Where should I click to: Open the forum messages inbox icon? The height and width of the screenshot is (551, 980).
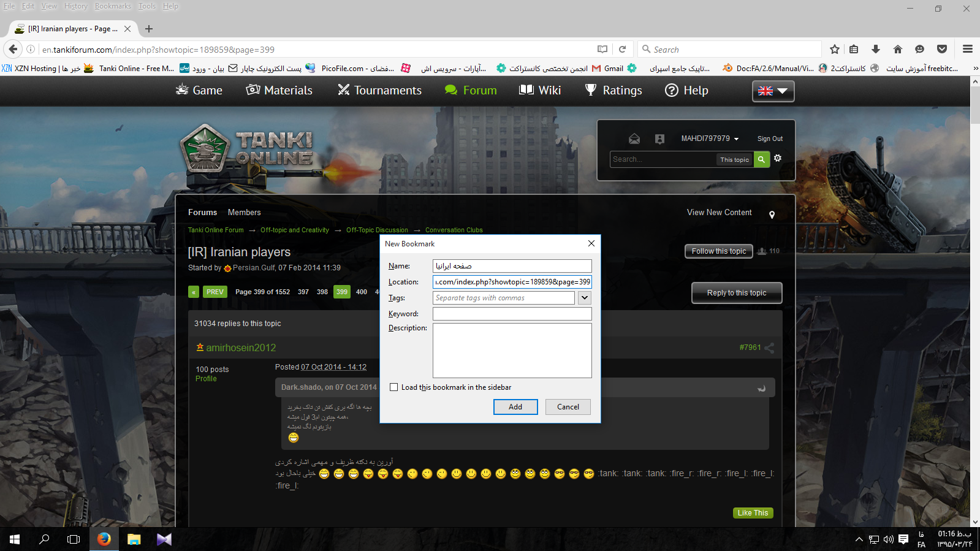(x=634, y=139)
